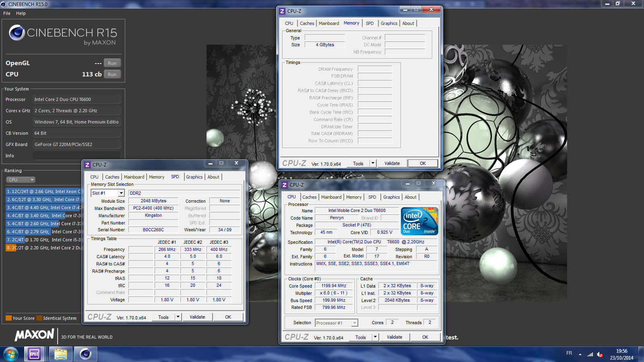Viewport: 644px width, 362px height.
Task: Run the CPU benchmark
Action: click(x=112, y=74)
